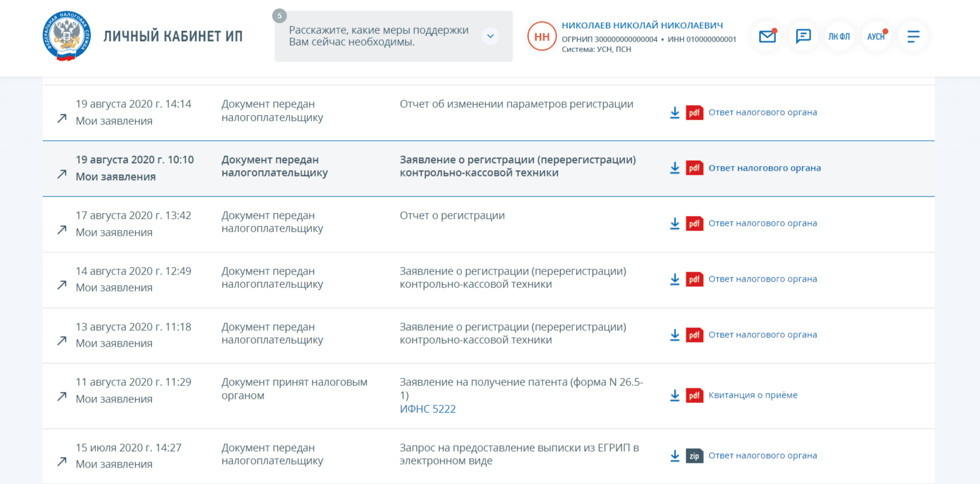The image size is (980, 484).
Task: Open the АУСН section icon
Action: (x=876, y=36)
